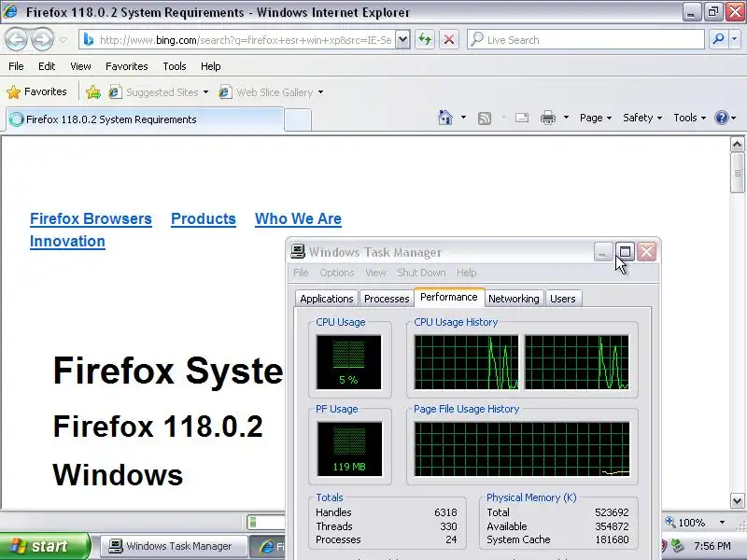747x560 pixels.
Task: Open the IE Edit menu
Action: point(47,66)
